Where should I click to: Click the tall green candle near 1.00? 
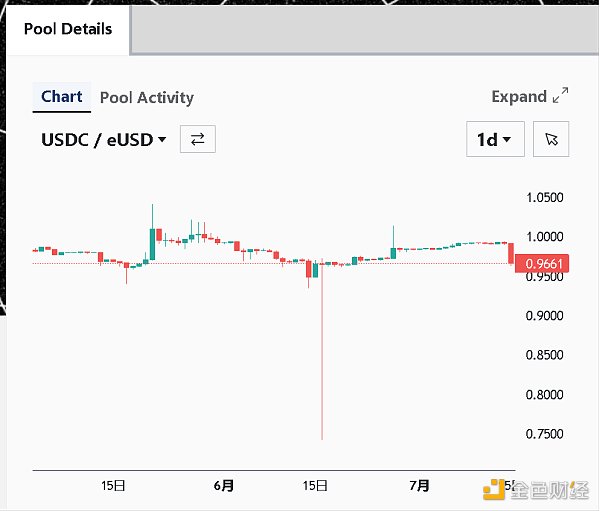point(153,245)
